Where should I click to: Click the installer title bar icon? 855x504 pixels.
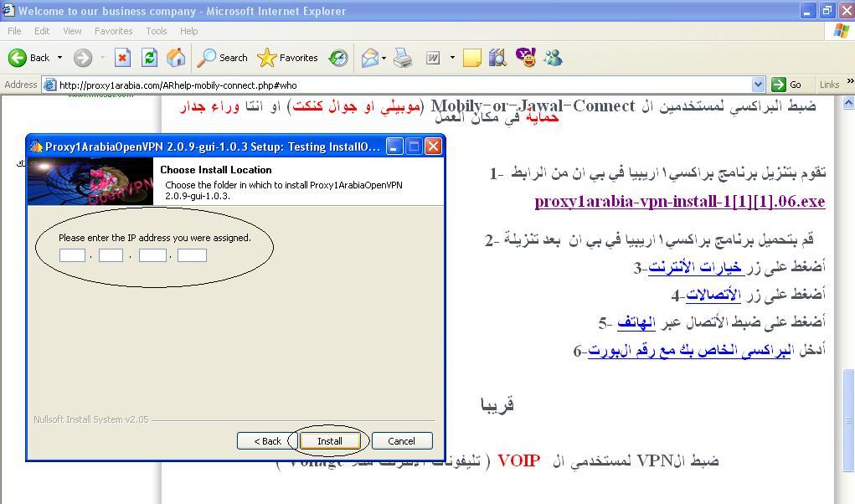36,146
